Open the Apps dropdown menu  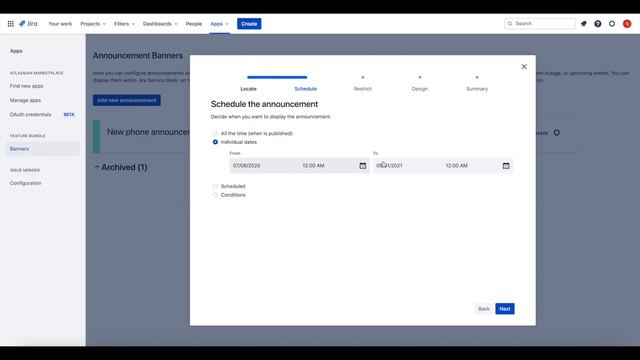coord(220,24)
